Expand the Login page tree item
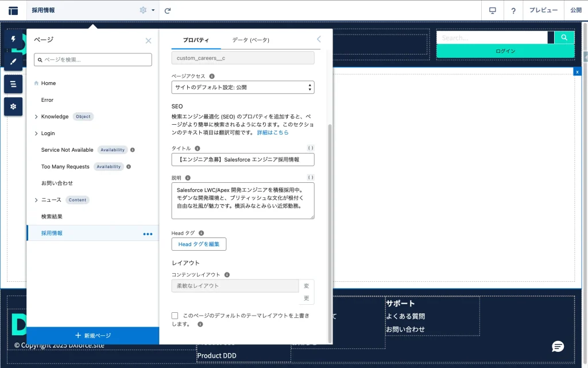Image resolution: width=588 pixels, height=368 pixels. click(x=36, y=133)
